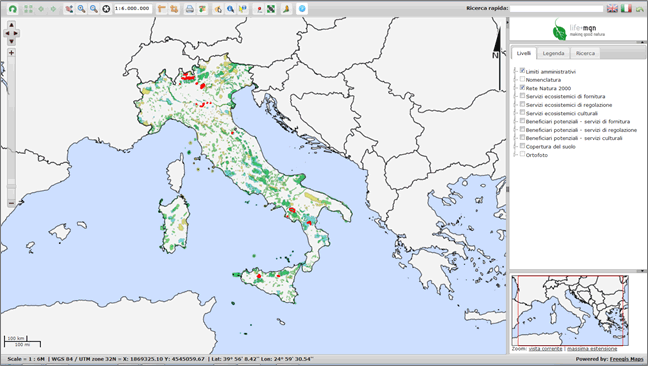Expand the Limiti amministrativi tree node
648x366 pixels.
pos(515,71)
